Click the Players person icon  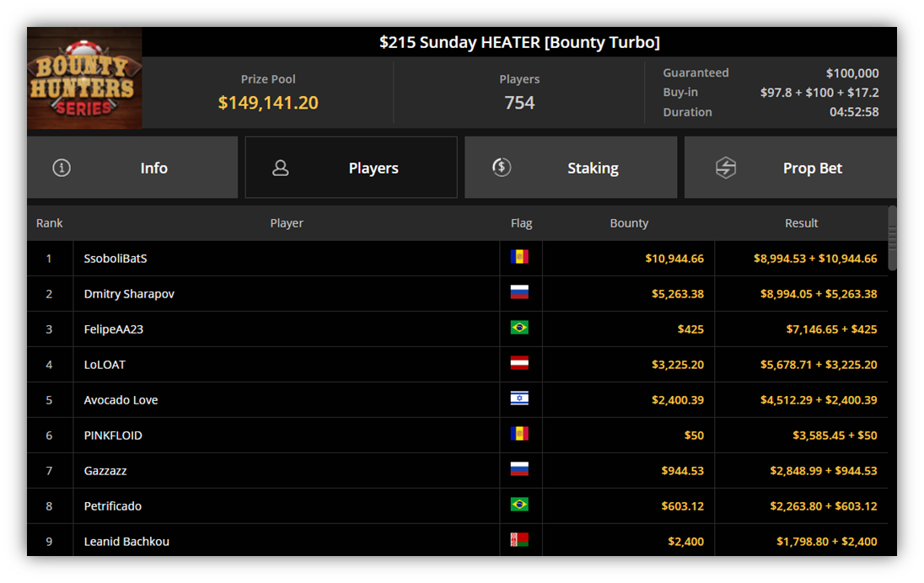pyautogui.click(x=281, y=168)
